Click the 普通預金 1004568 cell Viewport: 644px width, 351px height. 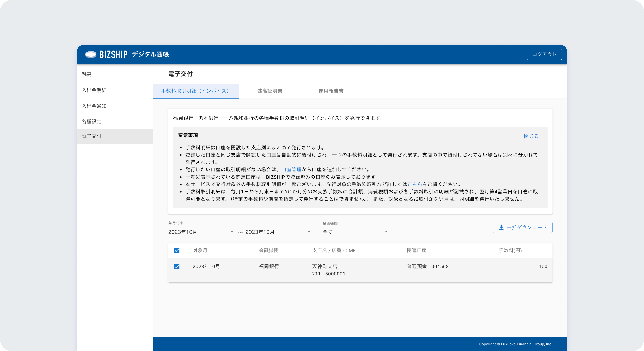pyautogui.click(x=428, y=266)
